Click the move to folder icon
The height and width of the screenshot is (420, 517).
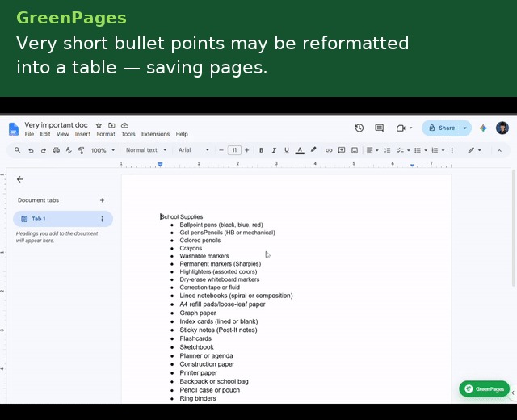click(111, 125)
